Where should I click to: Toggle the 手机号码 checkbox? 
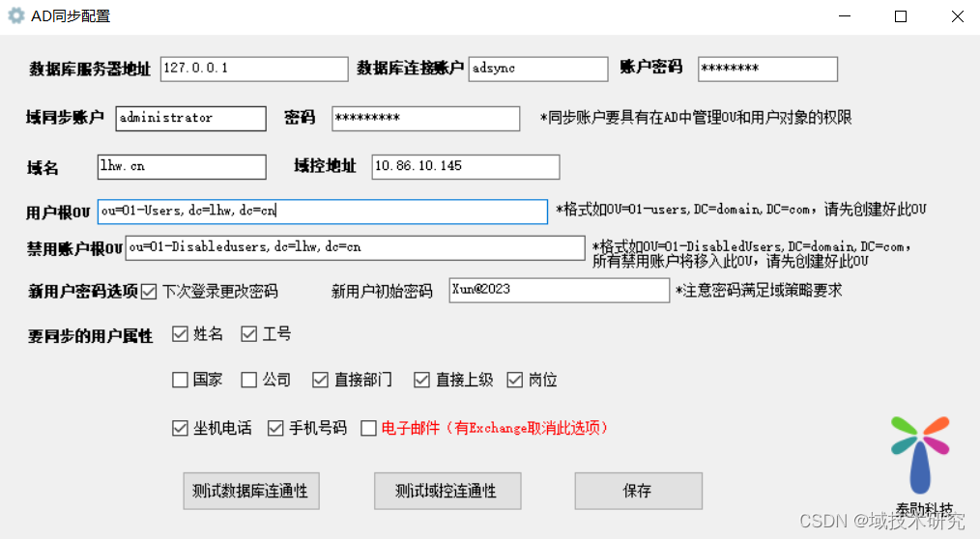point(275,428)
